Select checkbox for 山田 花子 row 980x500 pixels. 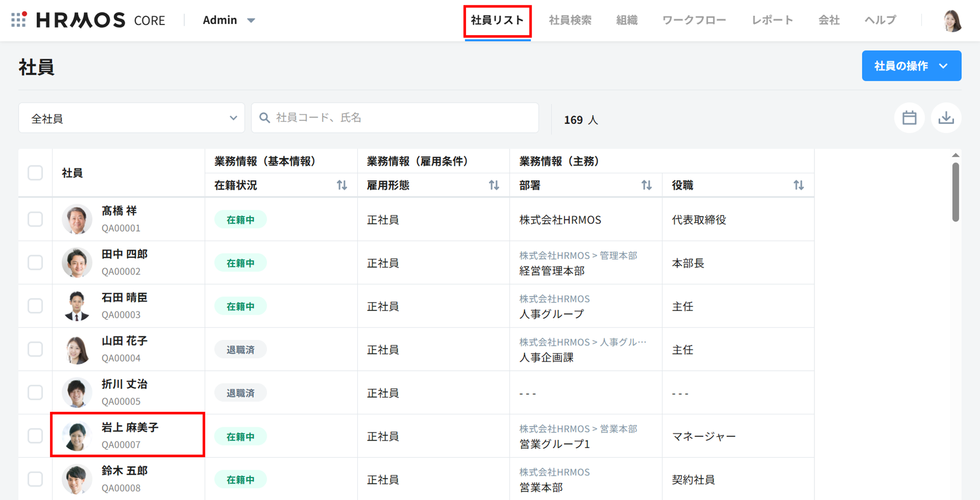(x=35, y=349)
